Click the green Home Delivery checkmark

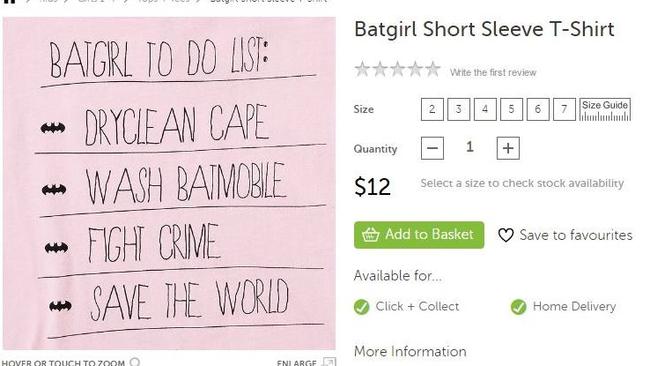point(519,307)
